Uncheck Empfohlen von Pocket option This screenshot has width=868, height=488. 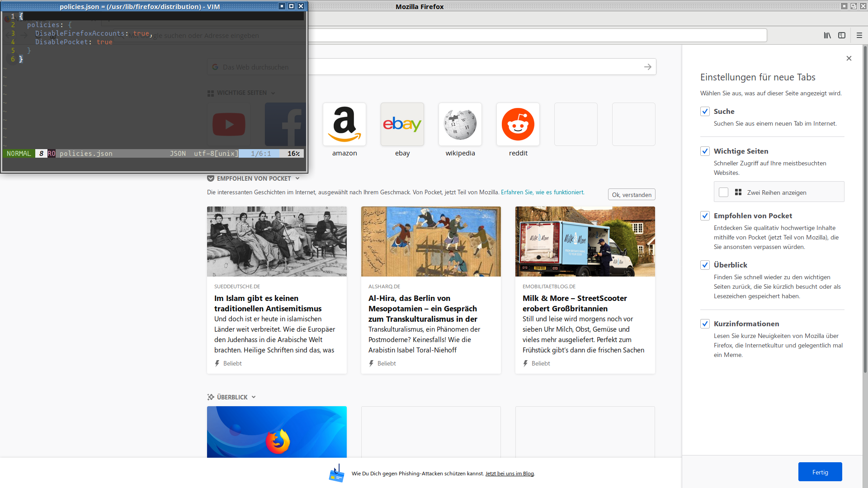[x=705, y=216]
